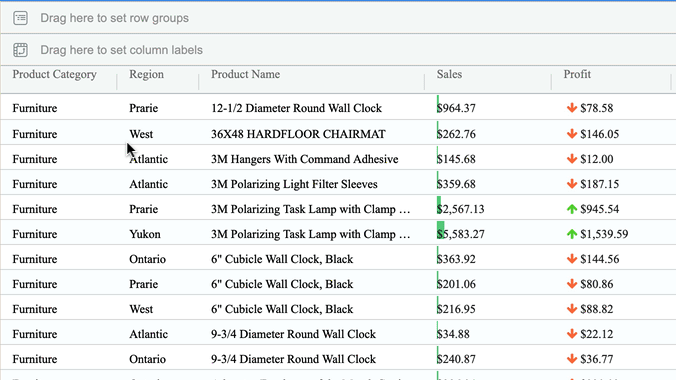676x380 pixels.
Task: Click the $964.37 sales value
Action: click(456, 108)
